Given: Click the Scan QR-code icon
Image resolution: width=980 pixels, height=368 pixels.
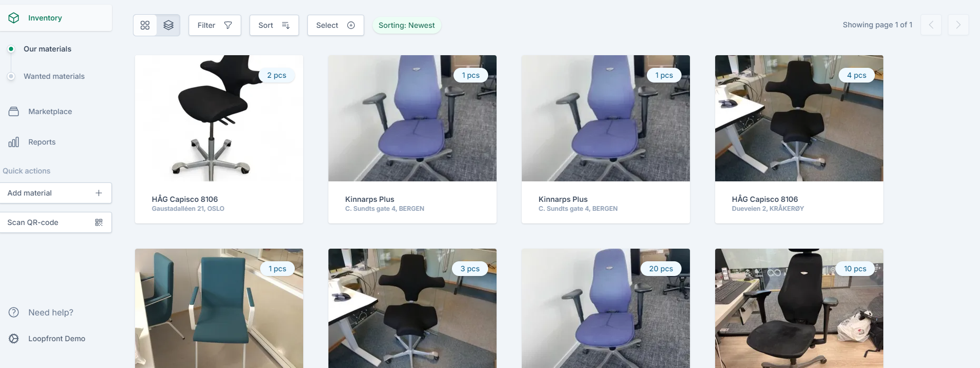Looking at the screenshot, I should coord(99,222).
